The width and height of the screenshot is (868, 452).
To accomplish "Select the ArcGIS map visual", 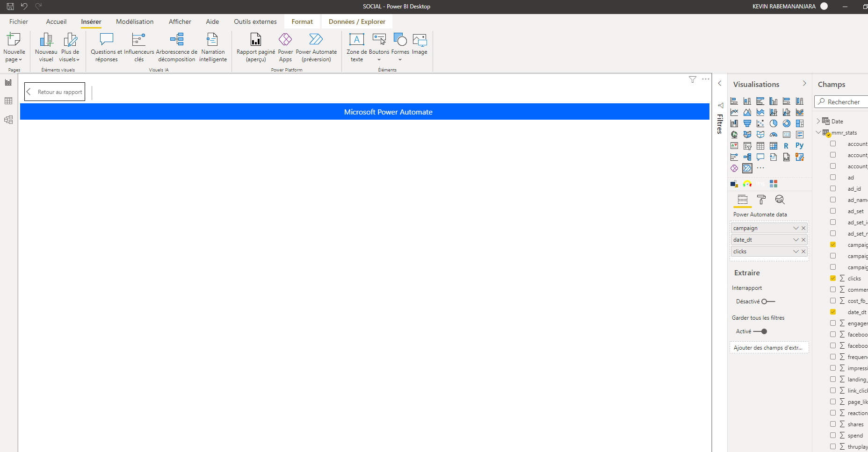I will click(x=800, y=157).
